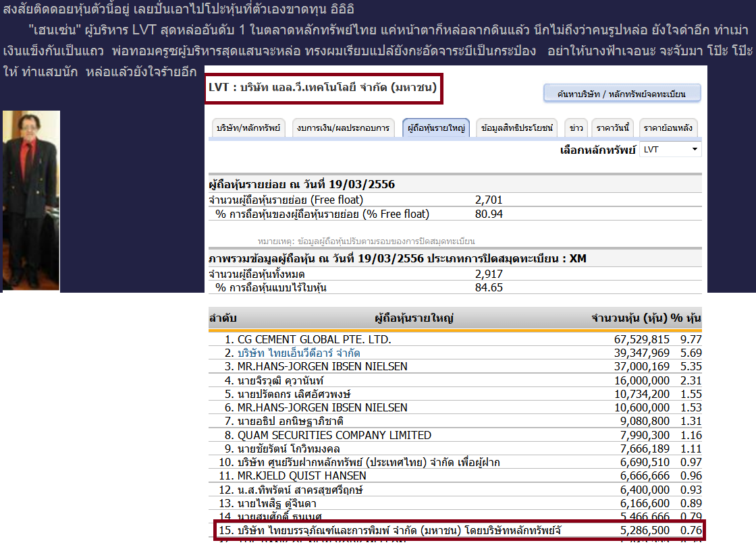Click the ลำดับ column header

click(x=223, y=318)
